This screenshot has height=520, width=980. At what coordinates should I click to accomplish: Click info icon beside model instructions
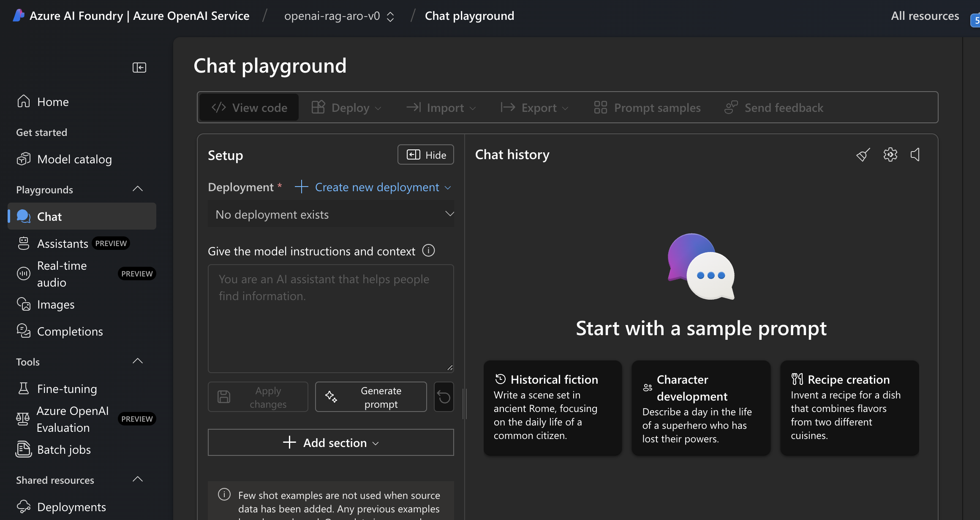point(428,251)
